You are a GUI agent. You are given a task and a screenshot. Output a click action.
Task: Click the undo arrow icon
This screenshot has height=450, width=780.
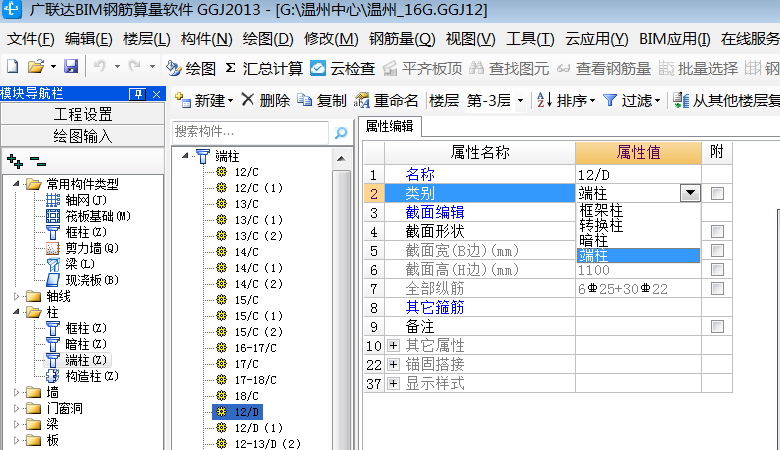pos(99,67)
